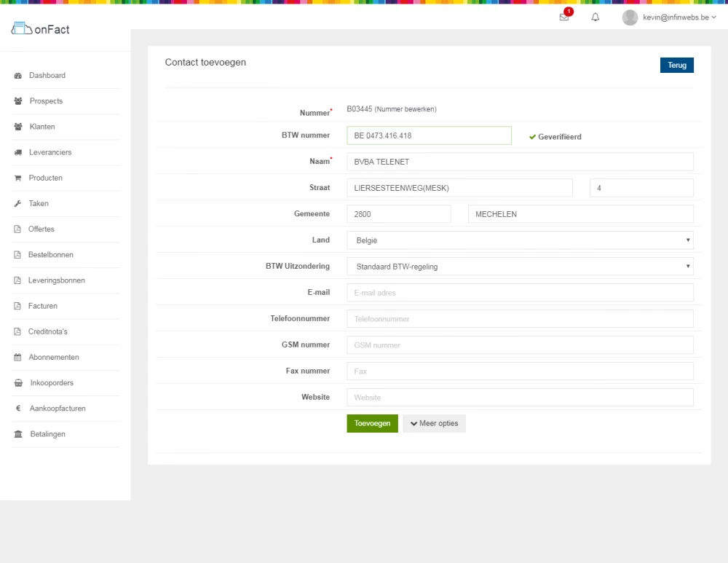Click the Leveranciers truck icon
Screen dimensions: 728x563
(18, 153)
